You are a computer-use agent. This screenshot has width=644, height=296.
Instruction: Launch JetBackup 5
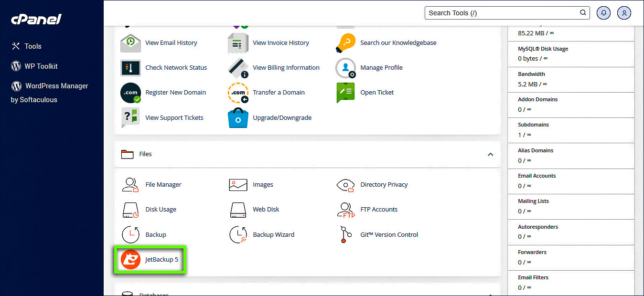161,259
